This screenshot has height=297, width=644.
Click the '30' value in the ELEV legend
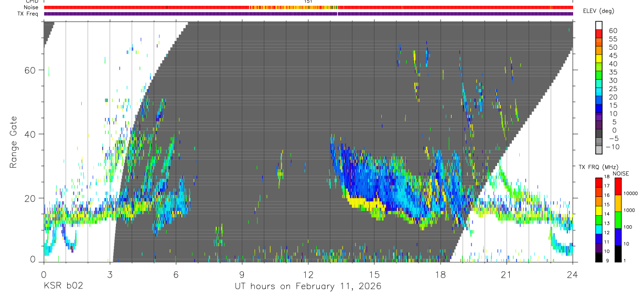click(613, 81)
